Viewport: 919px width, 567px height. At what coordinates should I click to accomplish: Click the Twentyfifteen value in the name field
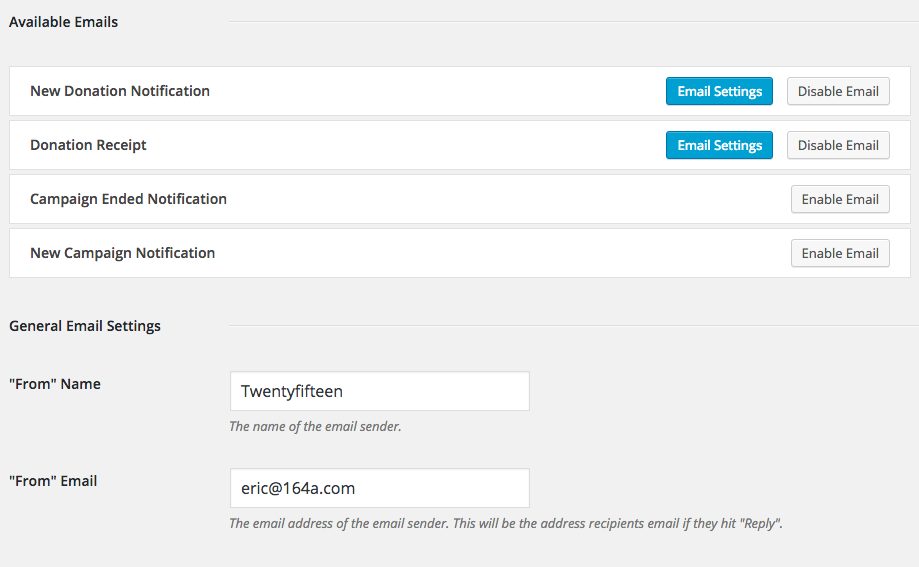coord(291,391)
